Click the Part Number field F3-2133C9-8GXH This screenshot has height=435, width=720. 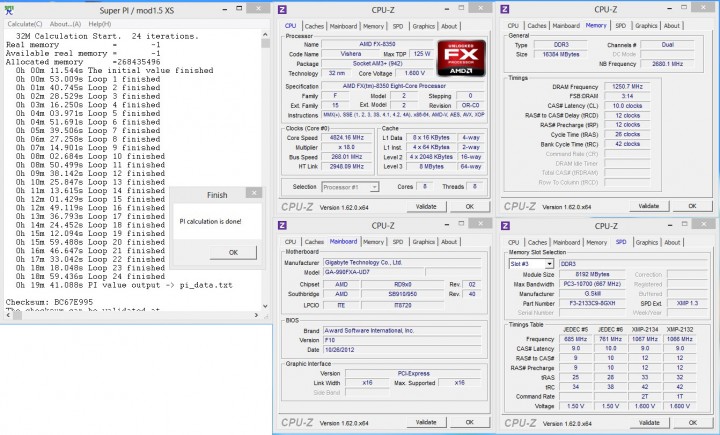592,304
